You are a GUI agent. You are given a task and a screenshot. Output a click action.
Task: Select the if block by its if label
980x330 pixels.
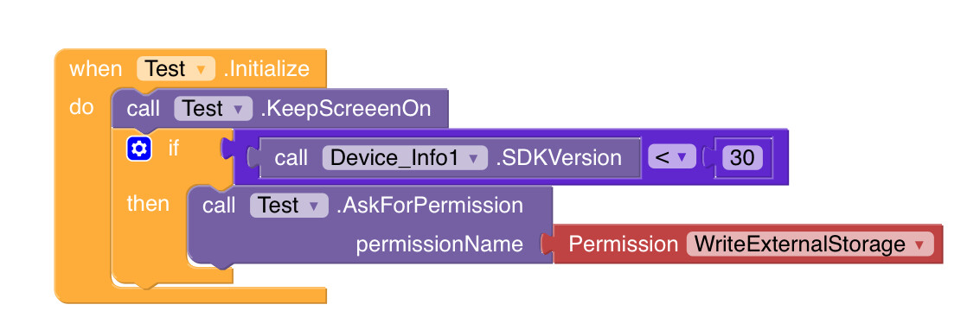173,149
